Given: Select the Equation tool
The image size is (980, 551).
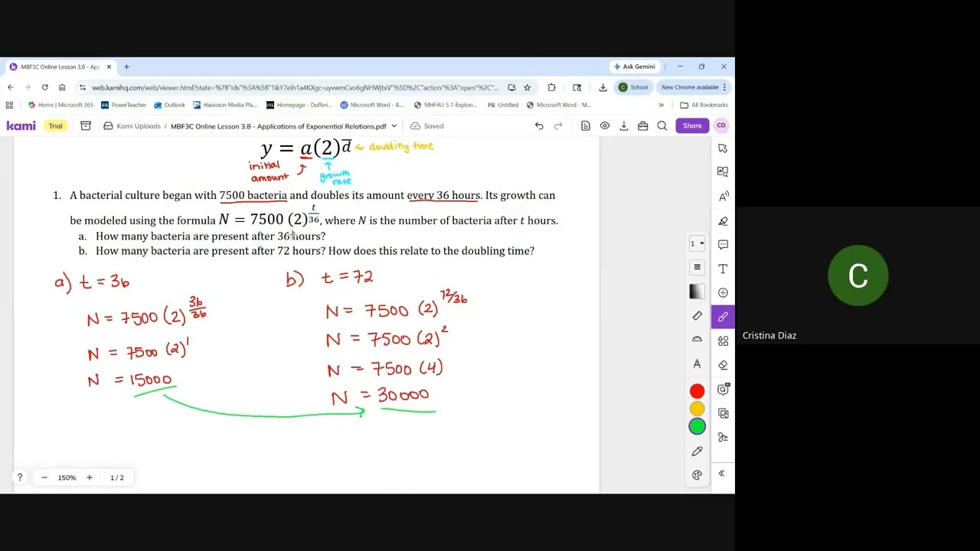Looking at the screenshot, I should 723,292.
